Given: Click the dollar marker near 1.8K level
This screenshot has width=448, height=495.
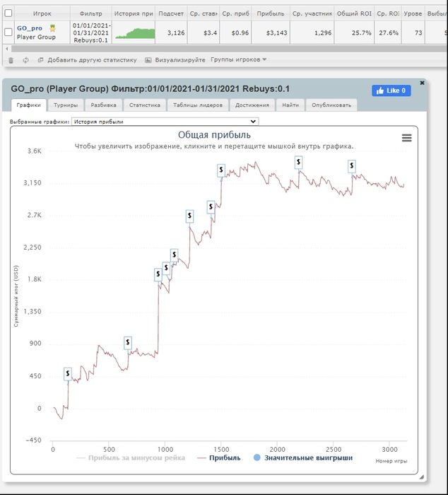Looking at the screenshot, I should [x=158, y=274].
